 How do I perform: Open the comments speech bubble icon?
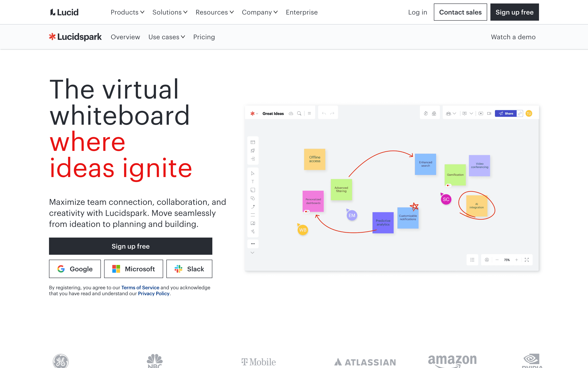464,113
